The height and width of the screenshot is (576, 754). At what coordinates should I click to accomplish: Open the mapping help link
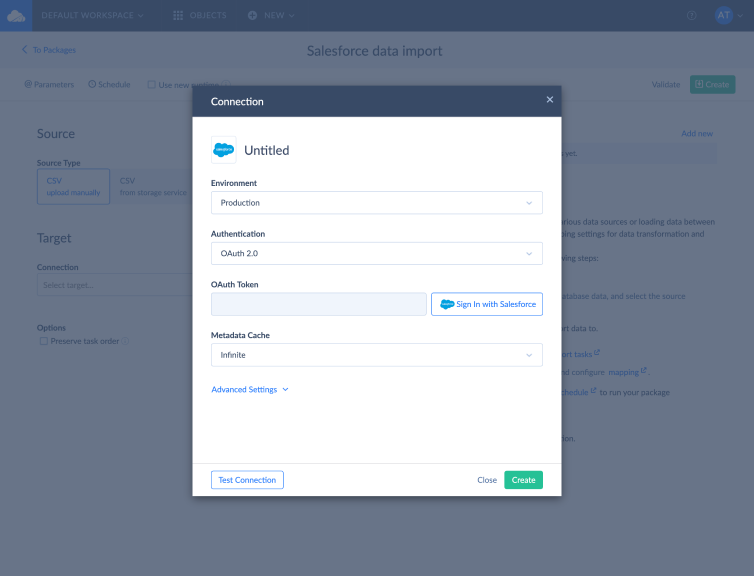tap(627, 372)
